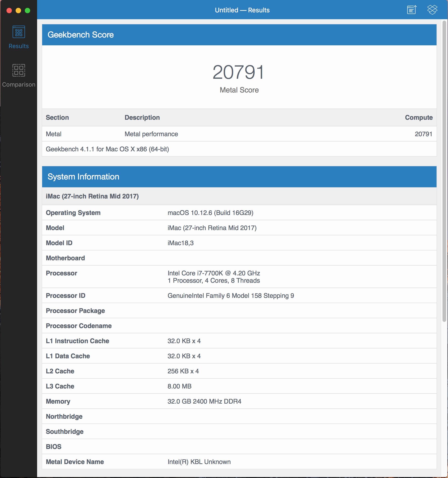The image size is (448, 478).
Task: Collapse the Geekbench Score header
Action: point(81,35)
